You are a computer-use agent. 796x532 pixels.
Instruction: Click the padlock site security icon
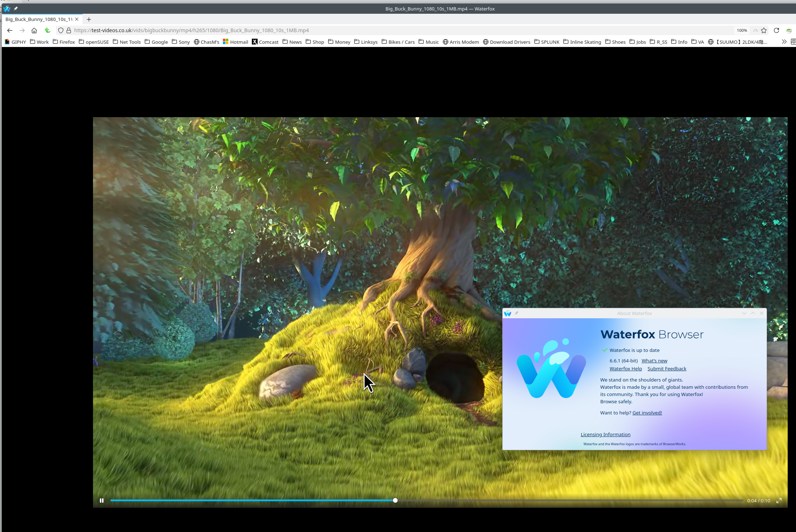coord(68,30)
